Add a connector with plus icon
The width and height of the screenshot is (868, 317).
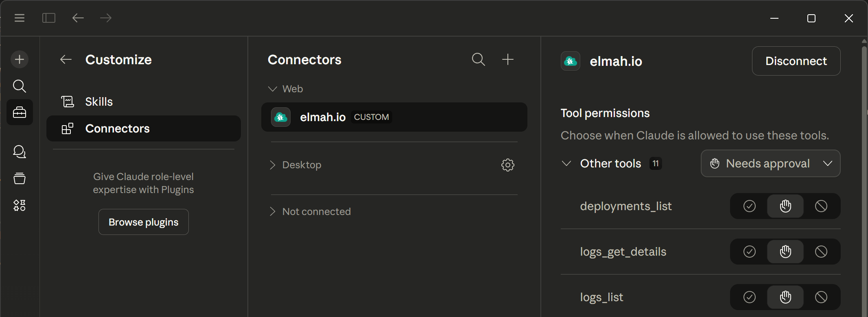pos(508,59)
